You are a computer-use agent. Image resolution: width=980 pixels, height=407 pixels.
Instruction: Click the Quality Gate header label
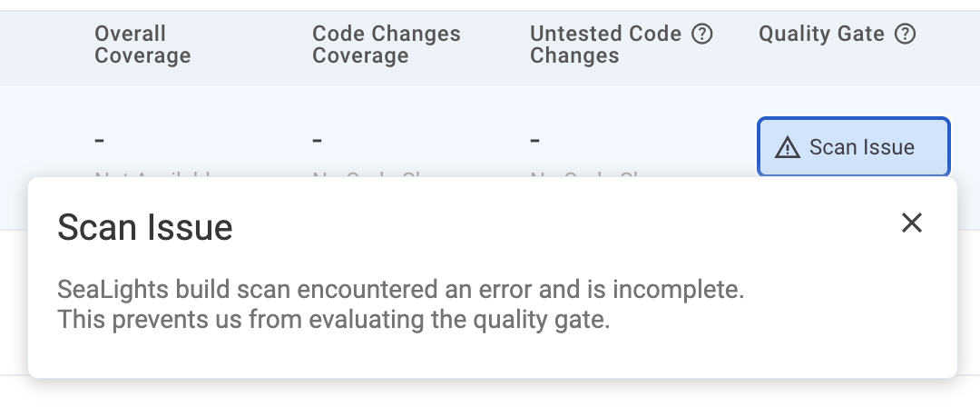[x=821, y=35]
